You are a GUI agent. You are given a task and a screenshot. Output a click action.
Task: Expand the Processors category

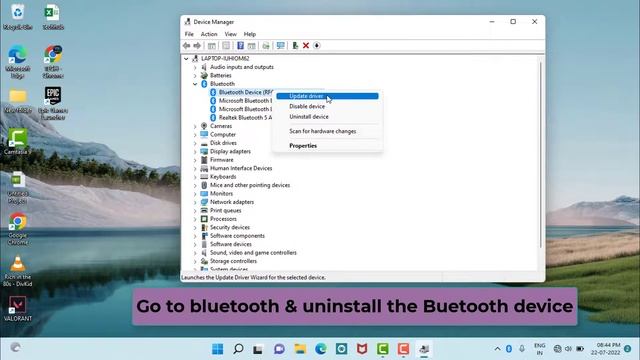coord(195,219)
